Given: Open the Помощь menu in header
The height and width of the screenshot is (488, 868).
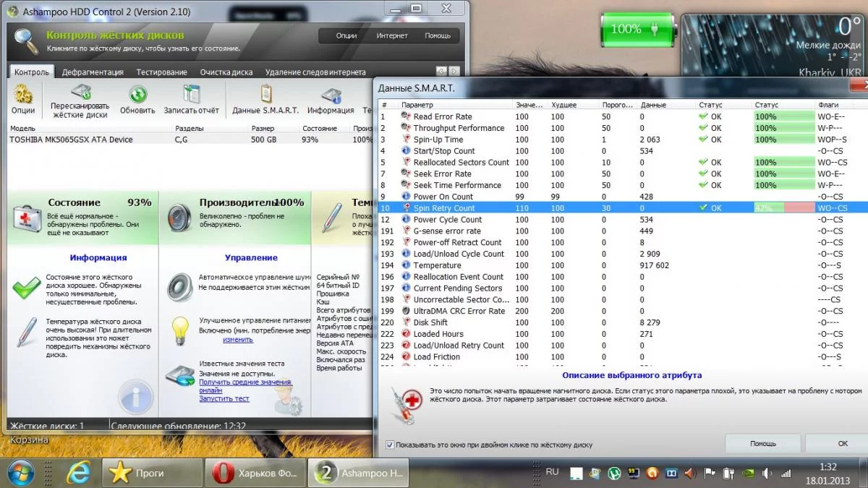Looking at the screenshot, I should coord(438,35).
